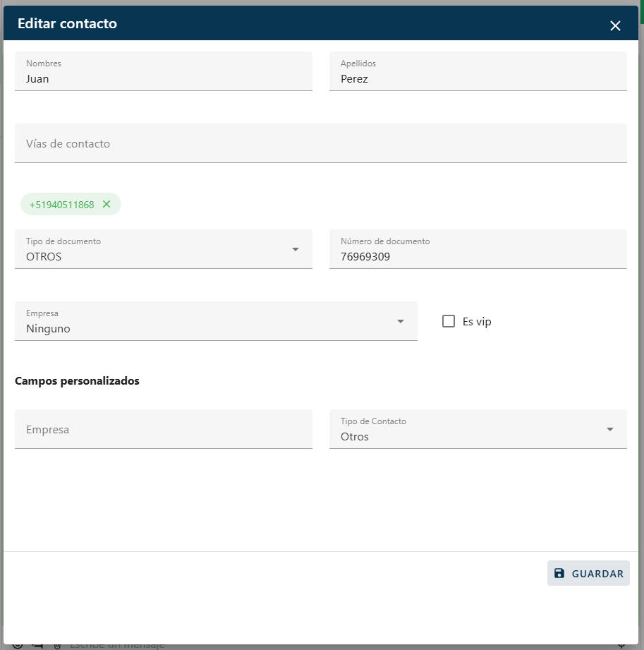Remove the +51940511868 phone chip
This screenshot has width=644, height=650.
[x=107, y=204]
